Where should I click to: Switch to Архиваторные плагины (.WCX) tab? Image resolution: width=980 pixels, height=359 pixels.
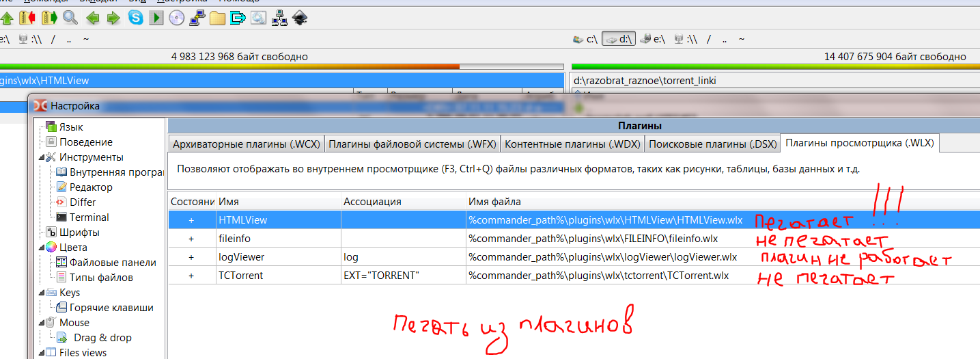point(246,144)
